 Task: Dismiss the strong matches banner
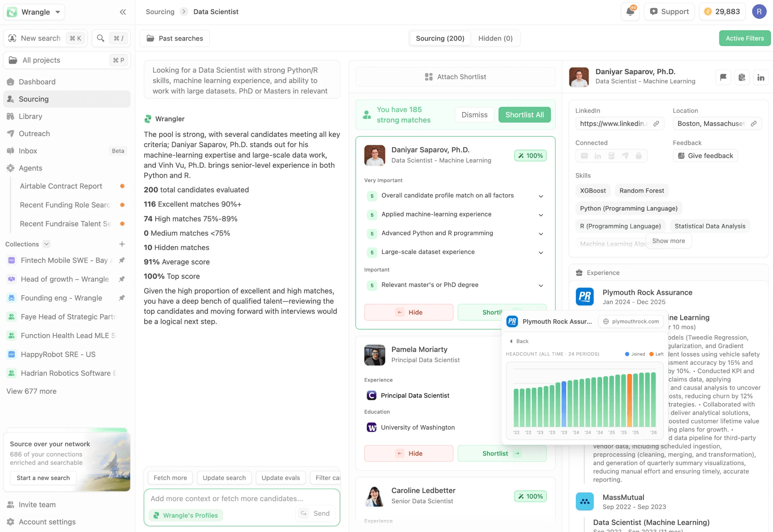coord(474,115)
